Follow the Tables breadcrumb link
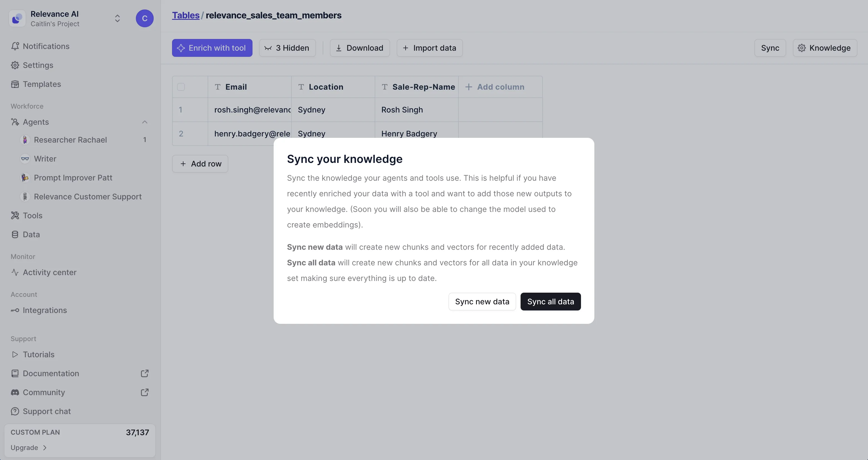 pos(186,15)
